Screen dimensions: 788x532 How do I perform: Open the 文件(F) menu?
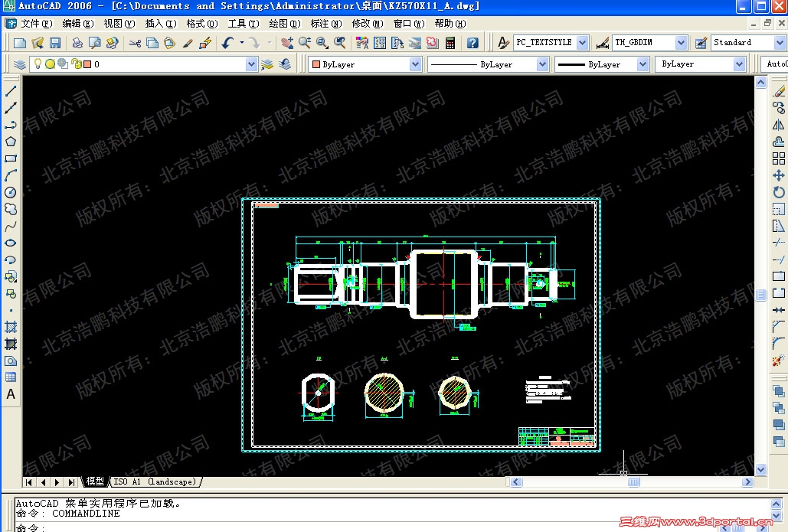click(36, 24)
